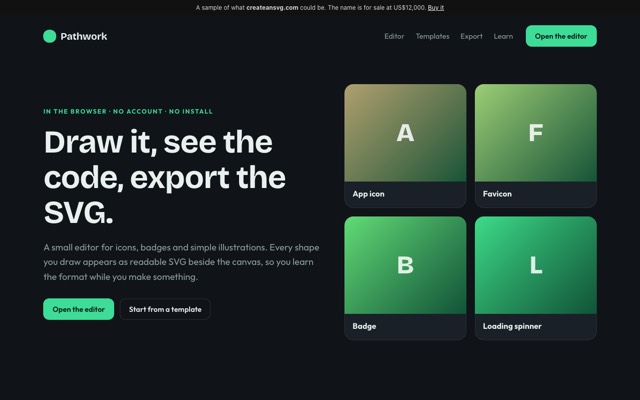The width and height of the screenshot is (640, 400).
Task: Click the 'A small editor for icons' paragraph
Action: 181,262
